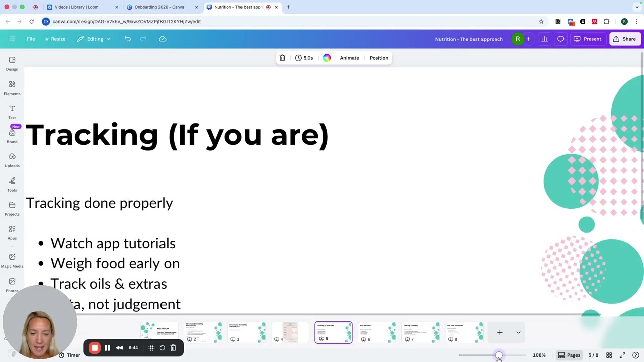
Task: Open the comments speech bubble icon
Action: (x=560, y=39)
